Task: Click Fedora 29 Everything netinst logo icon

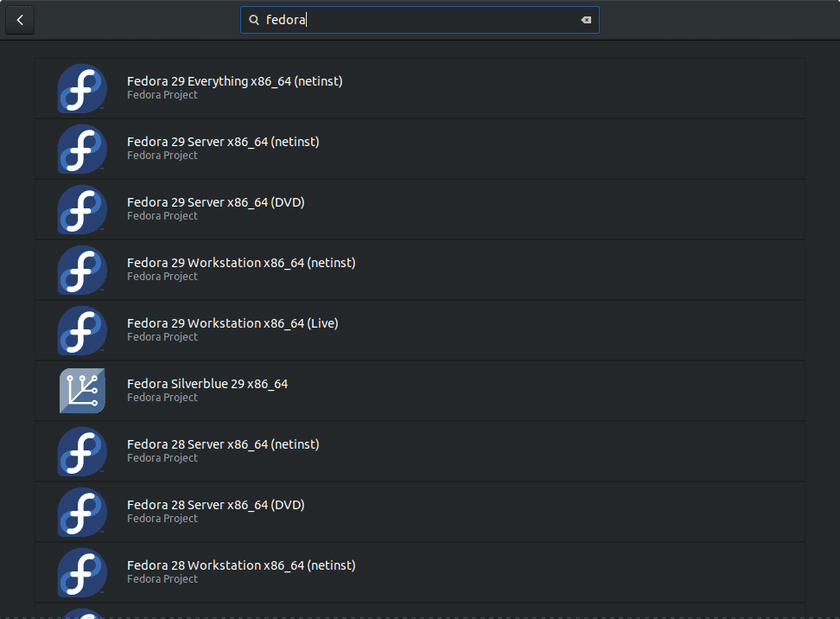Action: click(x=82, y=88)
